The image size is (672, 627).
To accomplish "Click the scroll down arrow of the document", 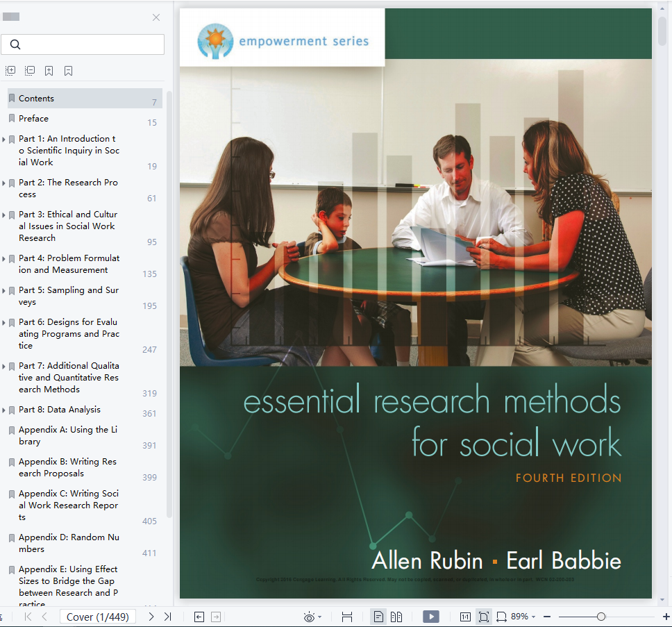I will point(662,600).
